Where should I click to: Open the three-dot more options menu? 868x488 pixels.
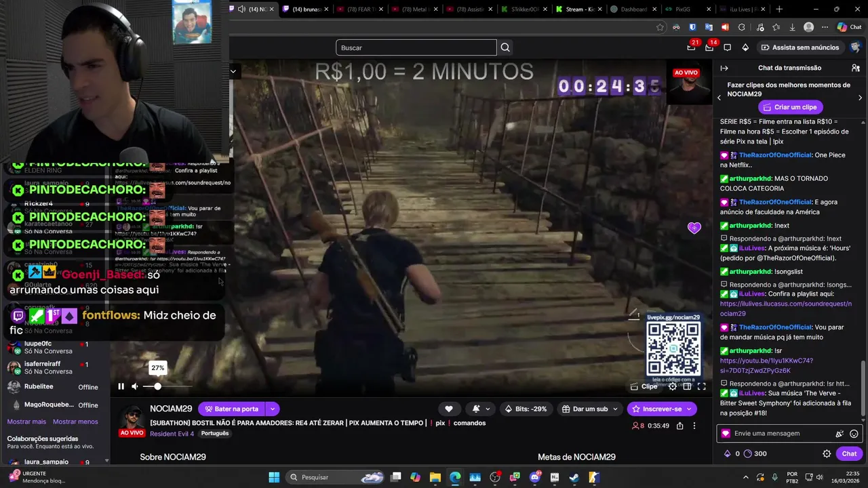pos(694,426)
